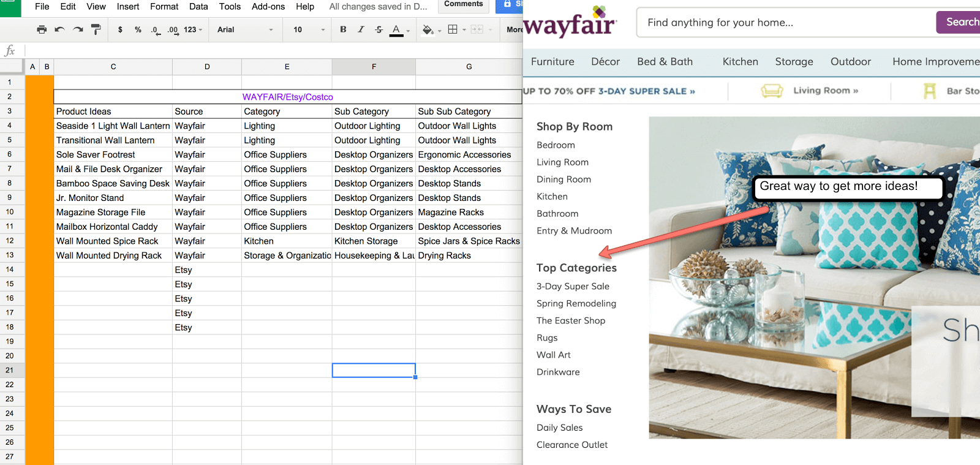Increase decimal places

point(173,29)
